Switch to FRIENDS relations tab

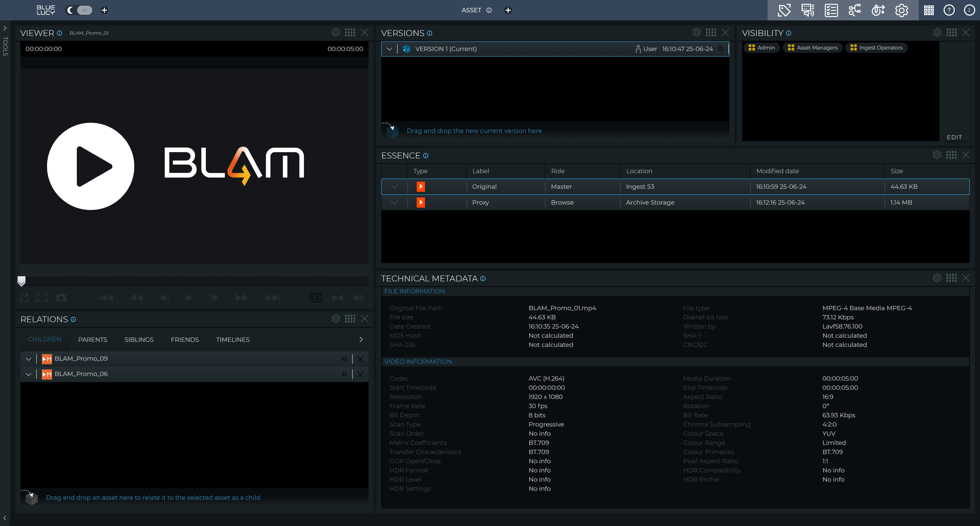185,340
